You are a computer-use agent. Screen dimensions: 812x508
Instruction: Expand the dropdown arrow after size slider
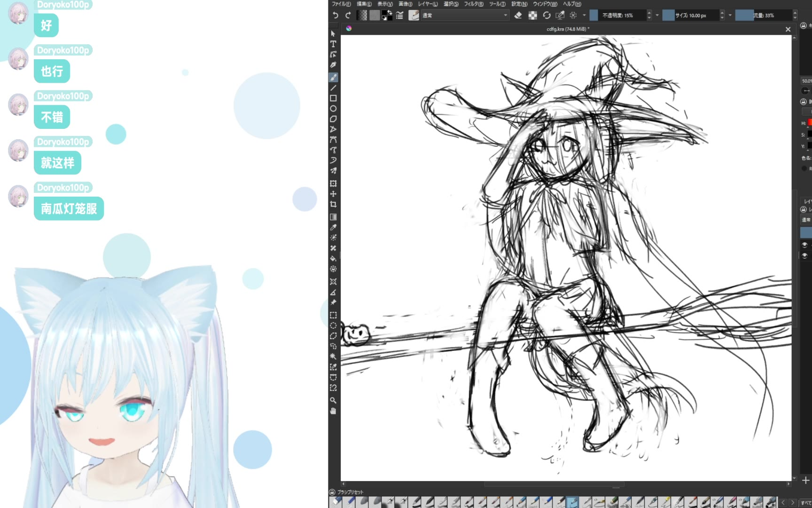pyautogui.click(x=730, y=16)
